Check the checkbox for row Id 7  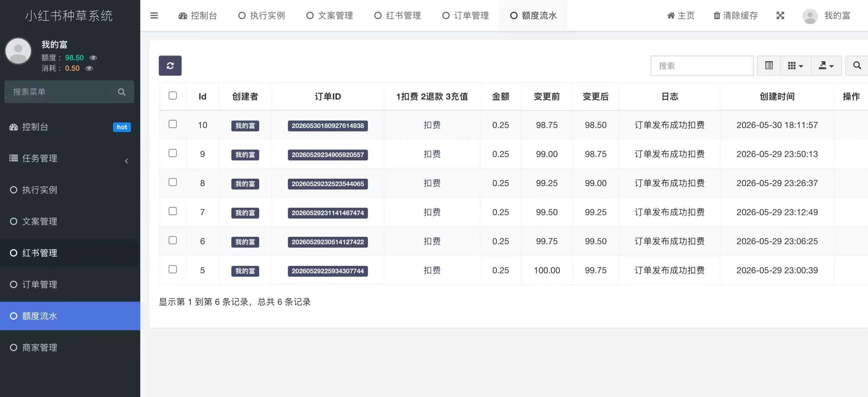pos(173,211)
